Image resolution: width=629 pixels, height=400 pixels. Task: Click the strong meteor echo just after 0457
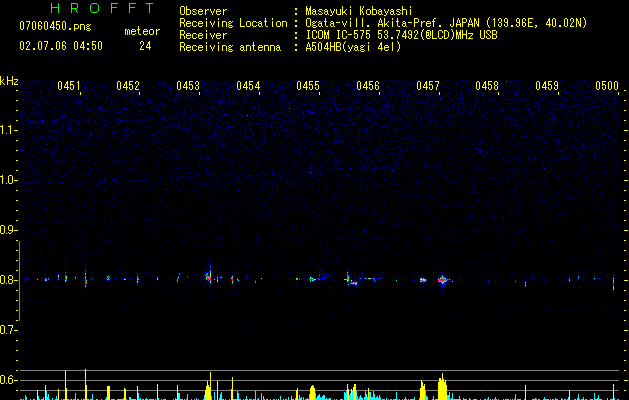pyautogui.click(x=442, y=280)
